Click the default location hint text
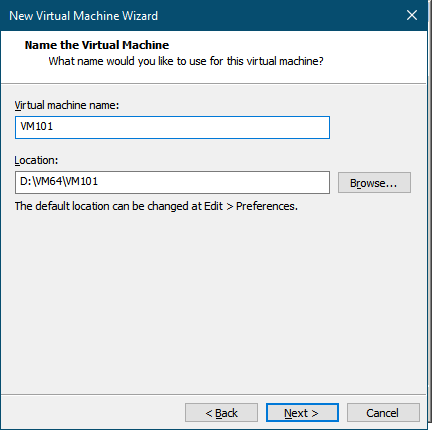 [156, 206]
